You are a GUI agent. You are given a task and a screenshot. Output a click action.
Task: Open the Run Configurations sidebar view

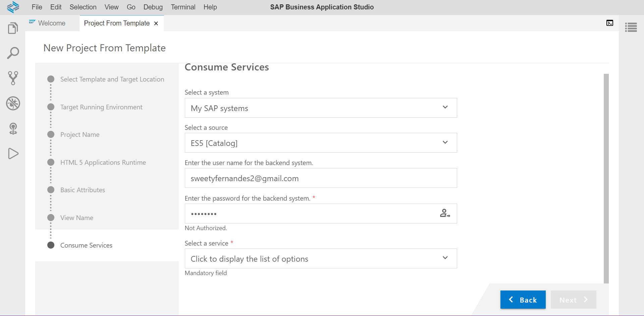13,128
